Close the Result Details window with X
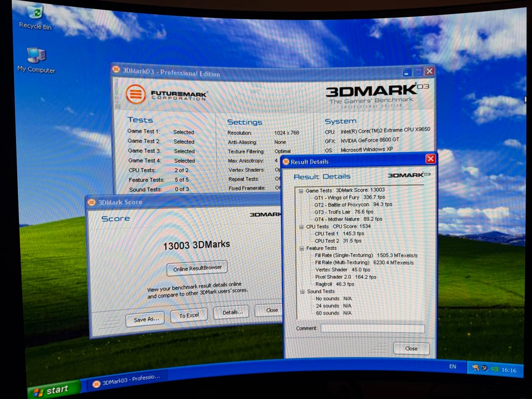Screen dimensions: 532x399 click(431, 159)
